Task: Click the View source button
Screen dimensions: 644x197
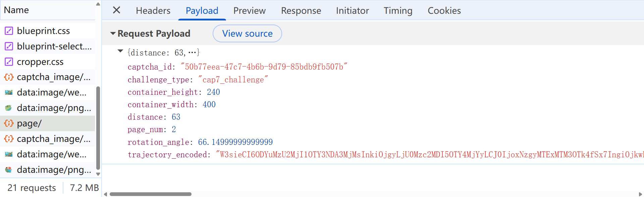Action: tap(247, 34)
